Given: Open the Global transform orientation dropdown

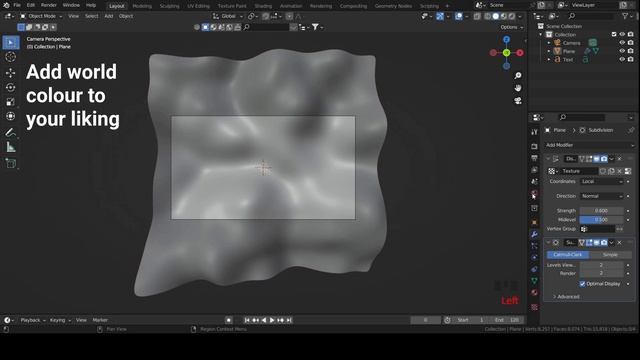Looking at the screenshot, I should tap(228, 16).
